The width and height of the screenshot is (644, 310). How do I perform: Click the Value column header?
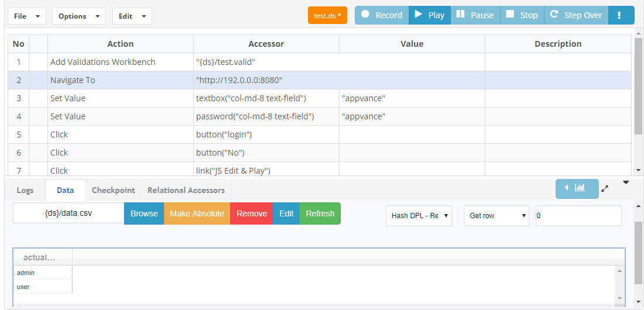tap(412, 44)
